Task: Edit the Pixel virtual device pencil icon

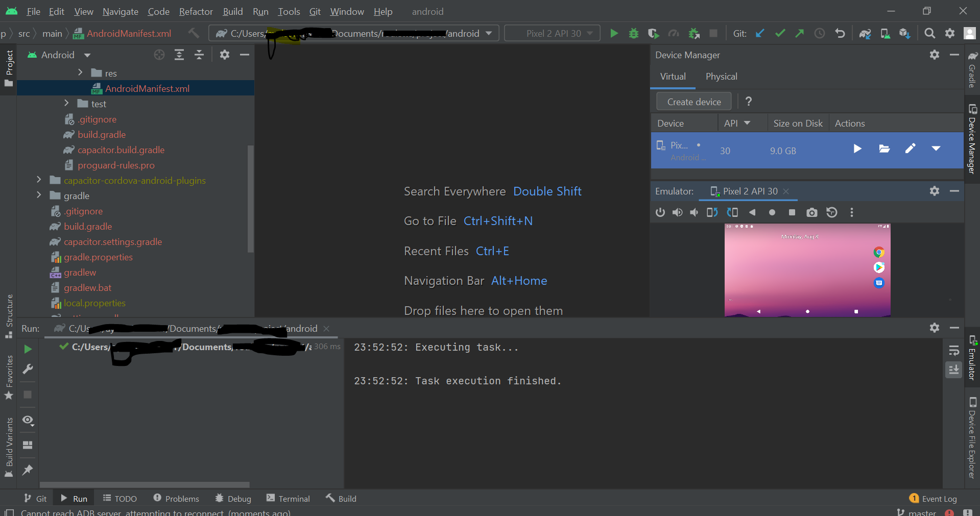Action: [x=910, y=149]
